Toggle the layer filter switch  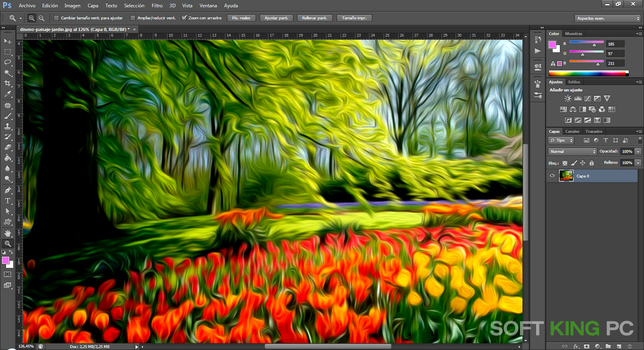point(640,140)
